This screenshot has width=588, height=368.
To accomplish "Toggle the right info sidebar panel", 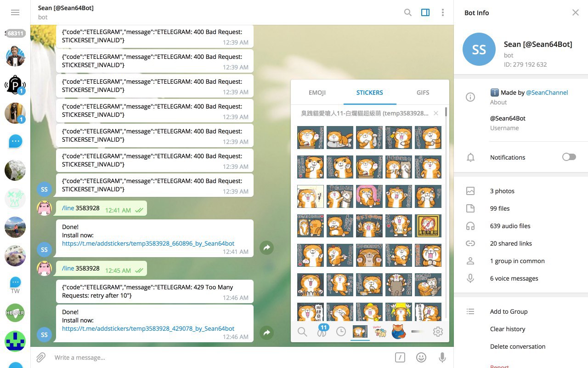I will [x=425, y=12].
